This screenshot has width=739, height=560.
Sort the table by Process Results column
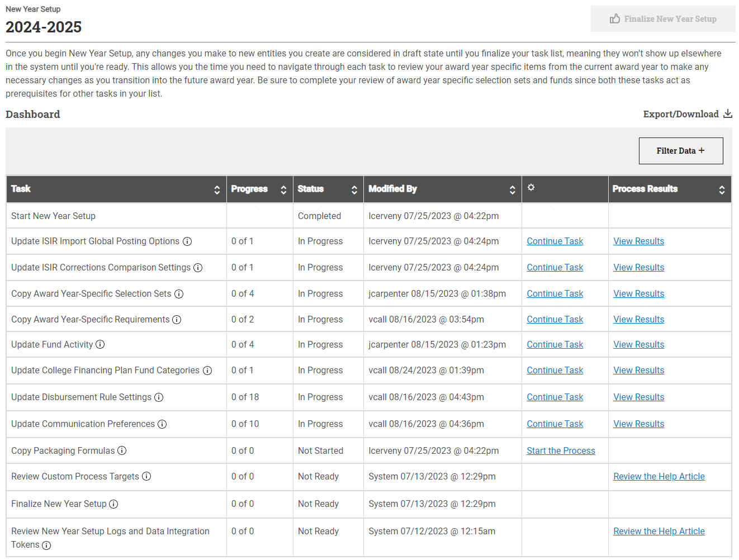(x=722, y=190)
